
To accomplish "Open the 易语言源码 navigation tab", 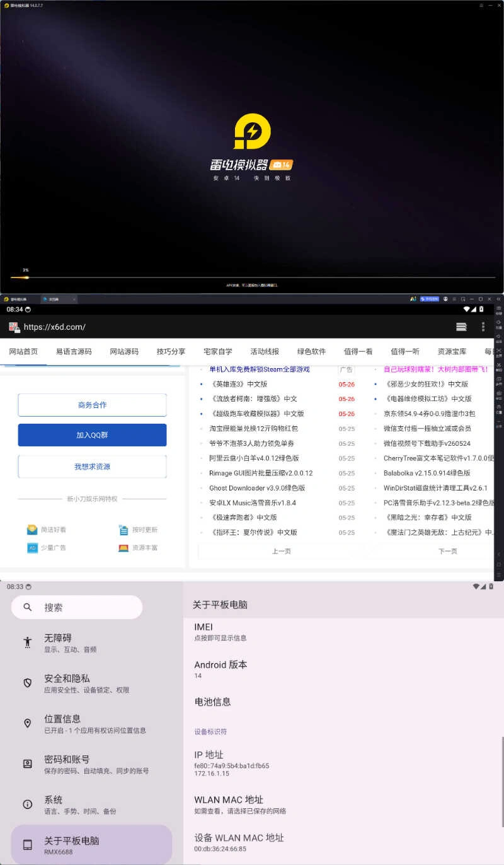I will point(74,352).
